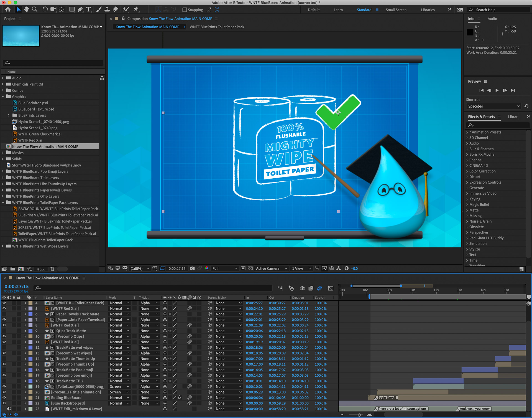Select the Hand tool
532x418 pixels.
[26, 9]
